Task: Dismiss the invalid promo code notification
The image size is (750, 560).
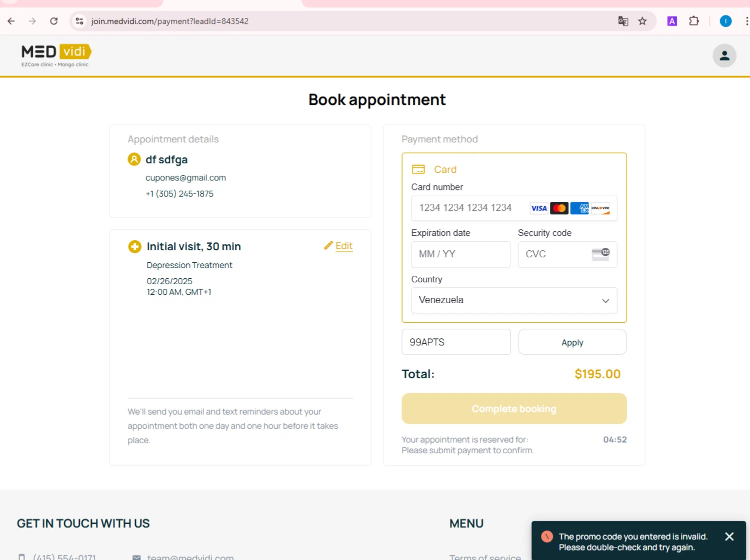Action: click(729, 537)
